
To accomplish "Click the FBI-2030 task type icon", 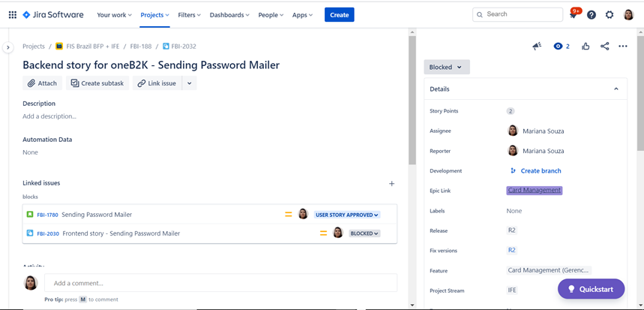I will (30, 233).
